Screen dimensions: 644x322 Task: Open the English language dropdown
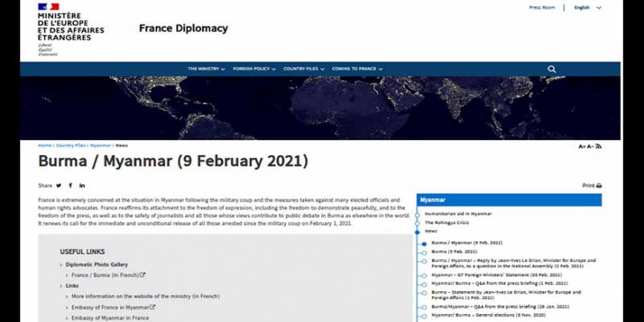[588, 7]
